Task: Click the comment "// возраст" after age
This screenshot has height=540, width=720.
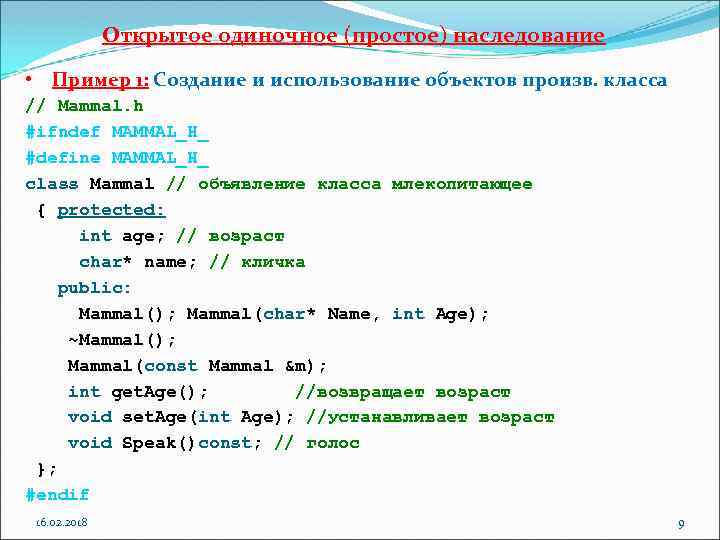Action: tap(230, 236)
